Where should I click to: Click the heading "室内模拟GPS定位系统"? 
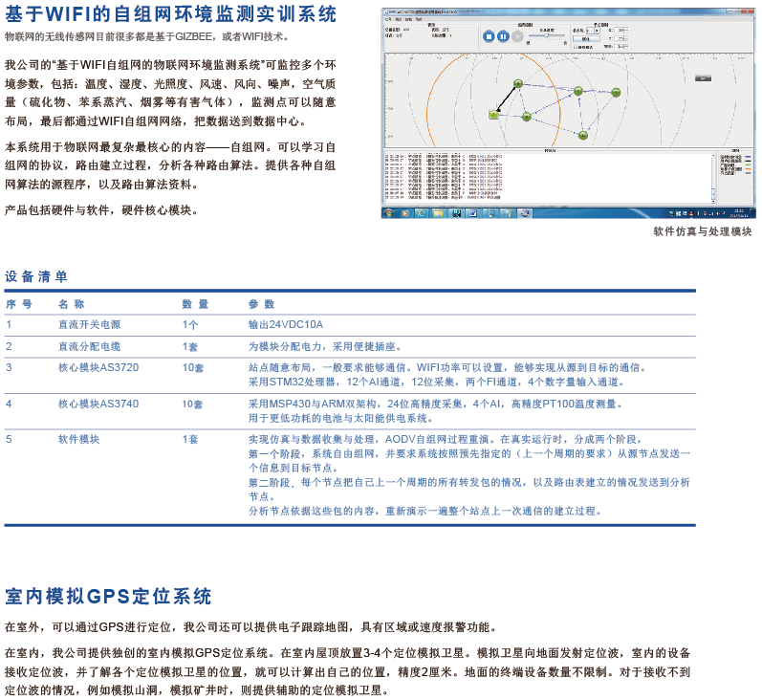(x=108, y=597)
